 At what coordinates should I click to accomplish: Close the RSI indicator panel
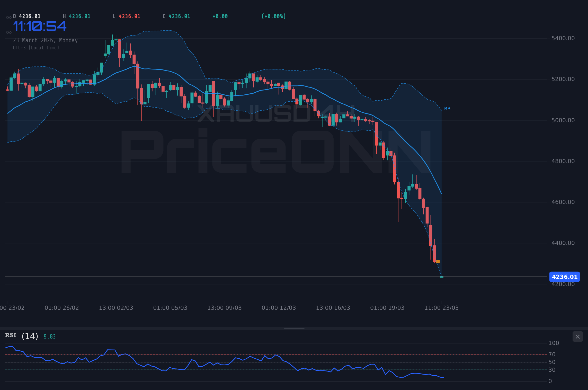[577, 336]
